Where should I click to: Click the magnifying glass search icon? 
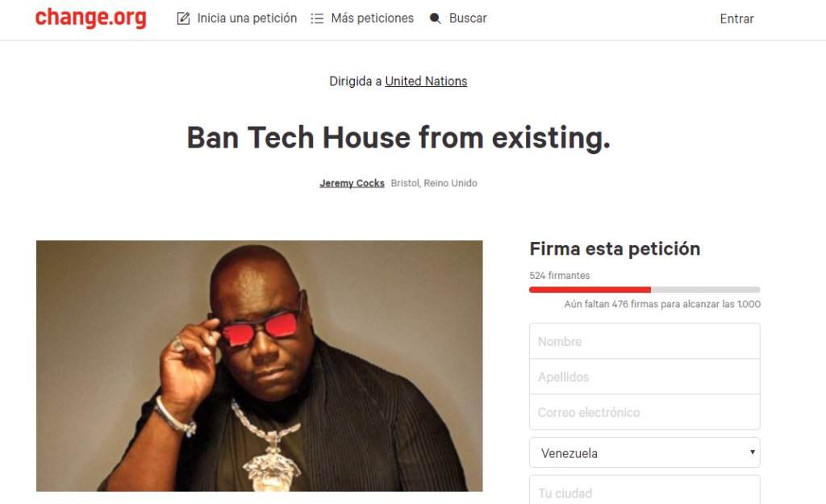pyautogui.click(x=435, y=19)
